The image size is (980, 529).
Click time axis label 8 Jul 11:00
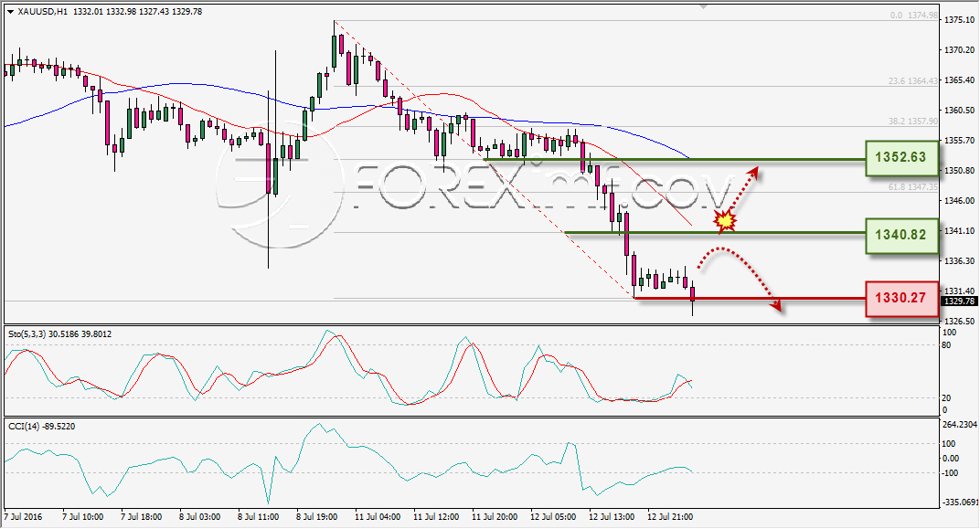point(259,517)
